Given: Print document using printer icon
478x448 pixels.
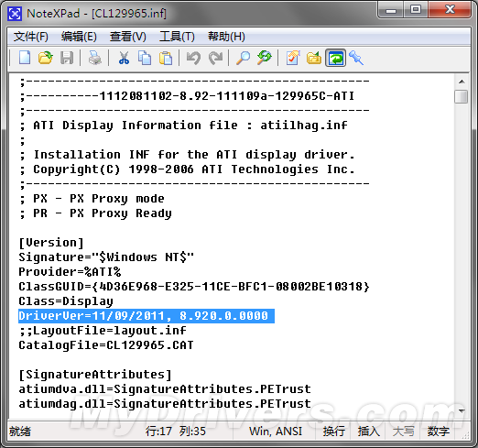Looking at the screenshot, I should [x=95, y=58].
